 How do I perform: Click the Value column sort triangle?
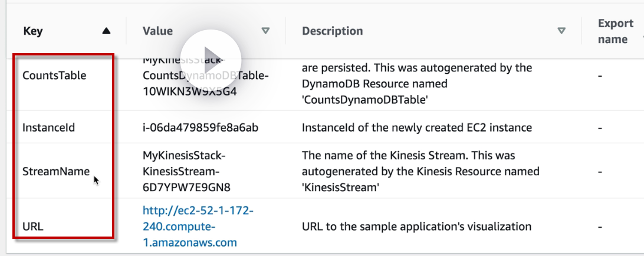coord(265,31)
